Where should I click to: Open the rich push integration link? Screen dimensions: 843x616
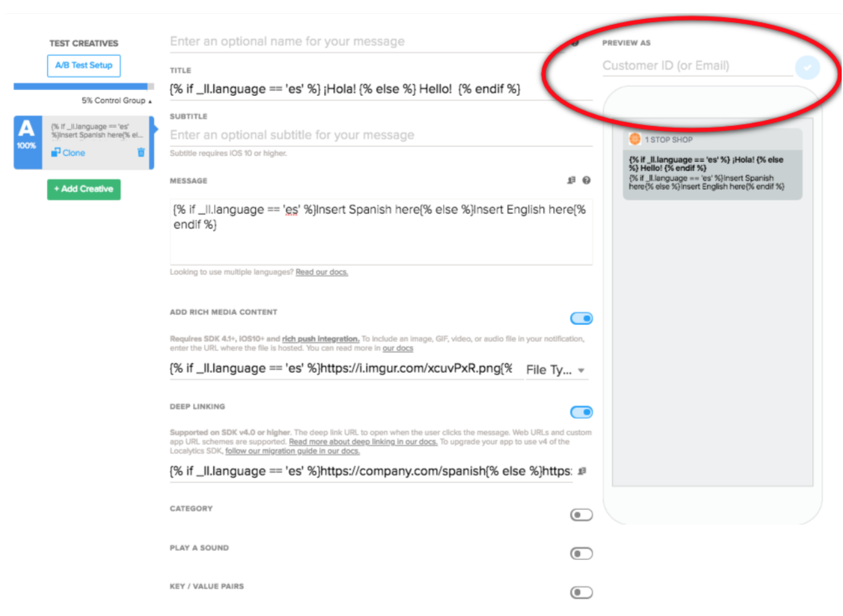coord(320,339)
